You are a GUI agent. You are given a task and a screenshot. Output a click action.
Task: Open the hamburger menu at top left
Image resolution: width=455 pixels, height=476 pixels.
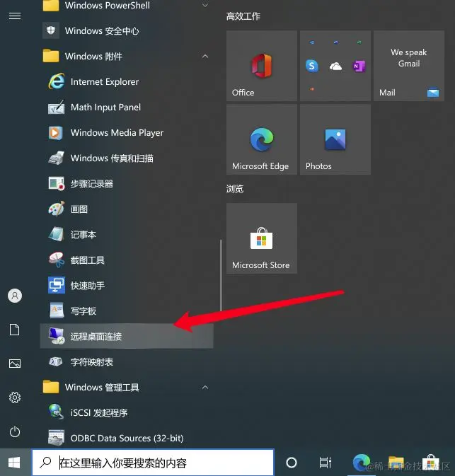pyautogui.click(x=15, y=16)
